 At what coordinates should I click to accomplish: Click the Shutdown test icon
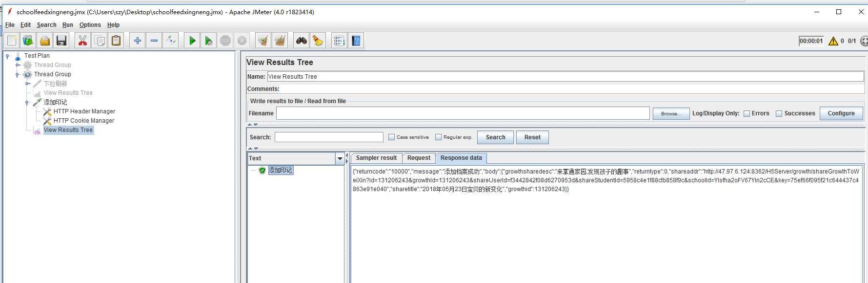pos(242,41)
